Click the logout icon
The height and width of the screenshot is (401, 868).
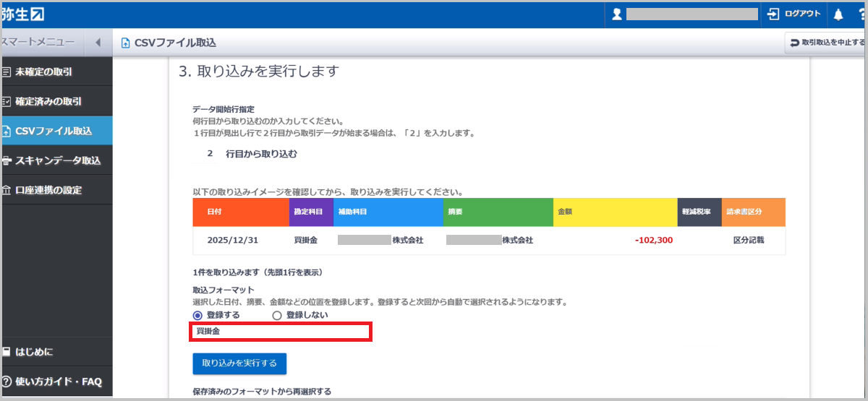tap(774, 14)
